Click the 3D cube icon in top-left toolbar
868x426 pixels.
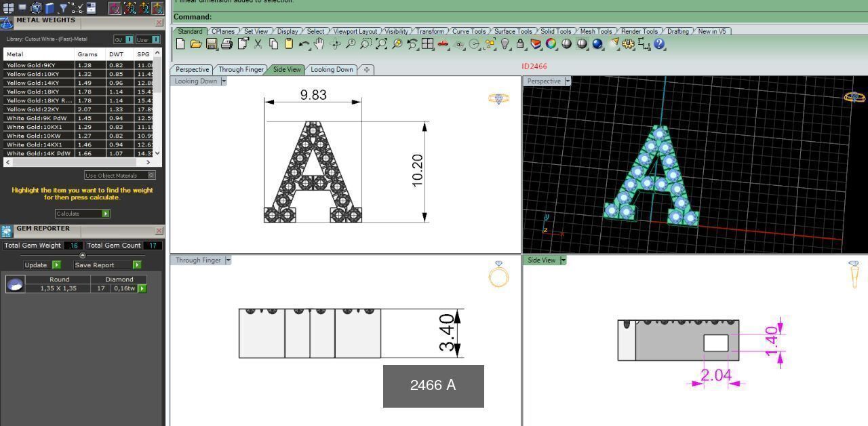(36, 8)
